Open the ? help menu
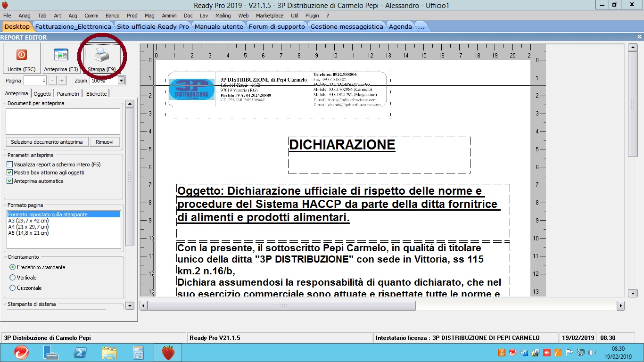 328,16
